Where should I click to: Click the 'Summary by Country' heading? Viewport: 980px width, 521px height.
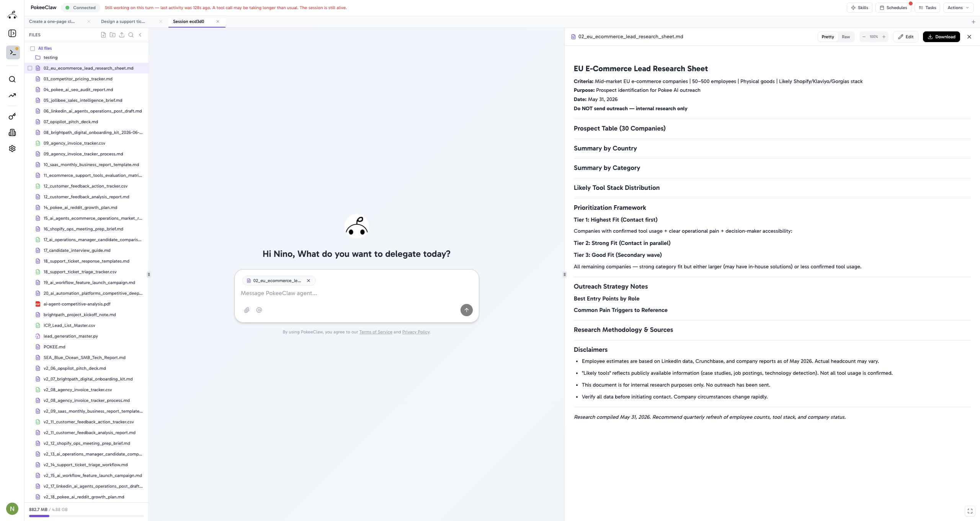pos(605,149)
